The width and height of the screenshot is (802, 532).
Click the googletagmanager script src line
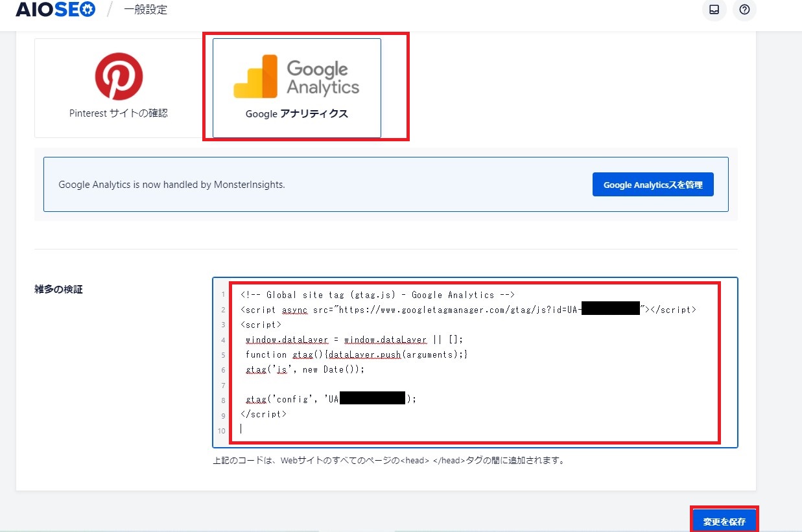[408, 310]
